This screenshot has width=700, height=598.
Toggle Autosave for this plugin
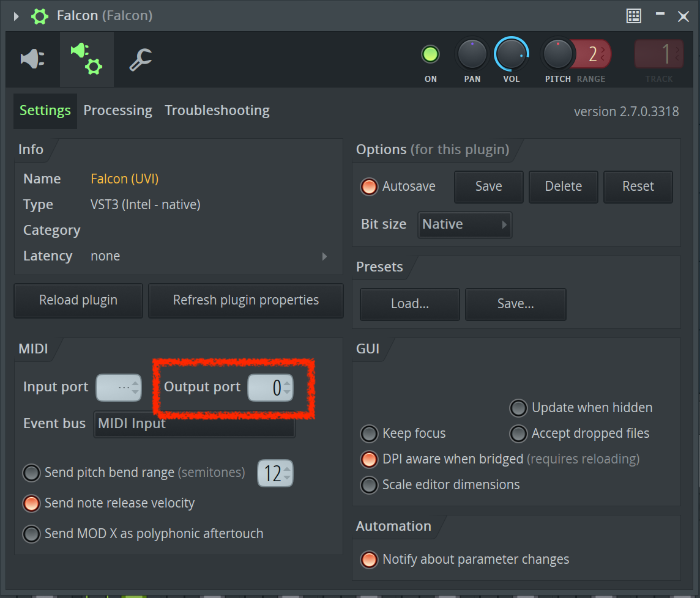(369, 187)
